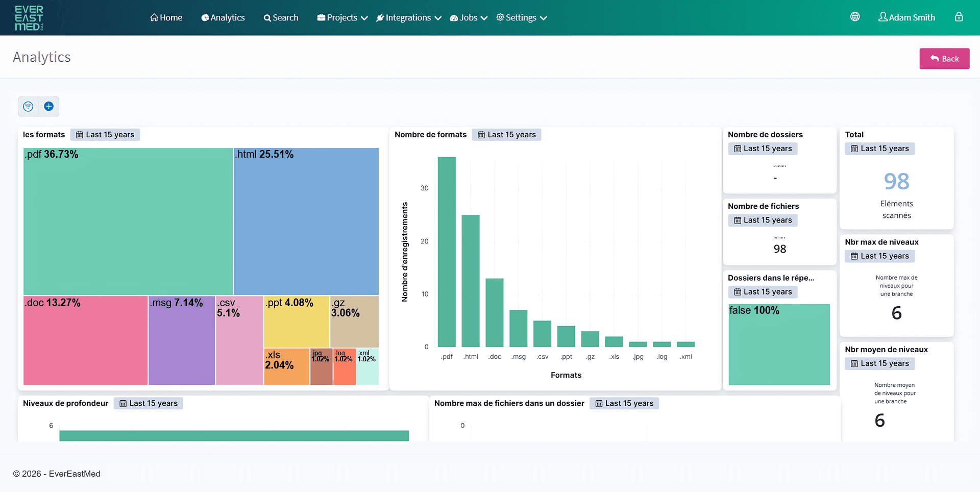Open Adam Smith user profile

(906, 18)
